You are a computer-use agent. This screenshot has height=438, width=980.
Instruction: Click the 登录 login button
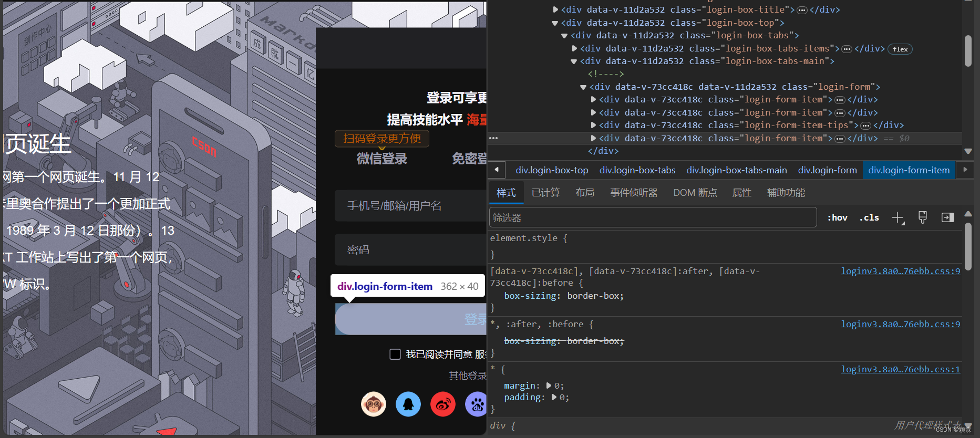[411, 319]
